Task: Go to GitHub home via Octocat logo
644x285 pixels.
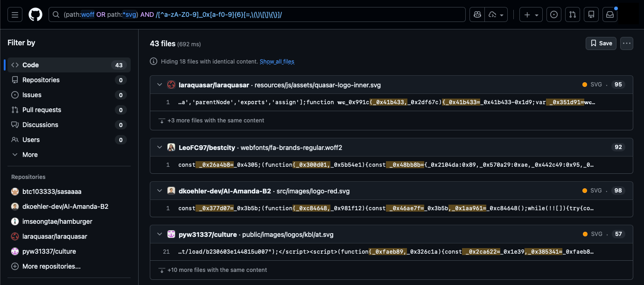Action: 35,14
